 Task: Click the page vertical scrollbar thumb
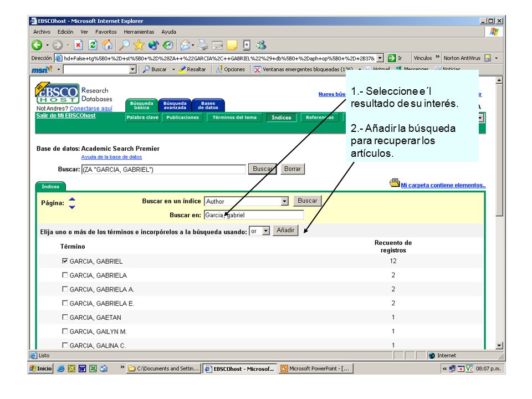(499, 150)
